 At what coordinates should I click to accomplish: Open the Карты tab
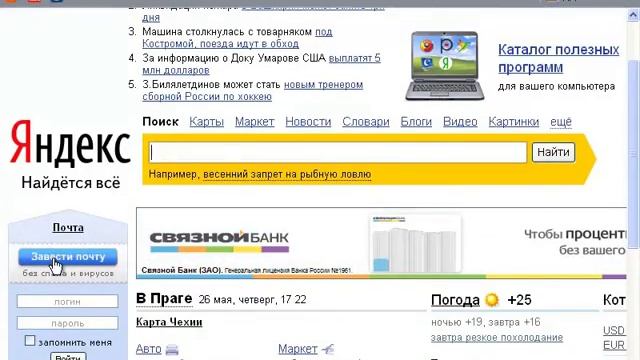[x=207, y=122]
